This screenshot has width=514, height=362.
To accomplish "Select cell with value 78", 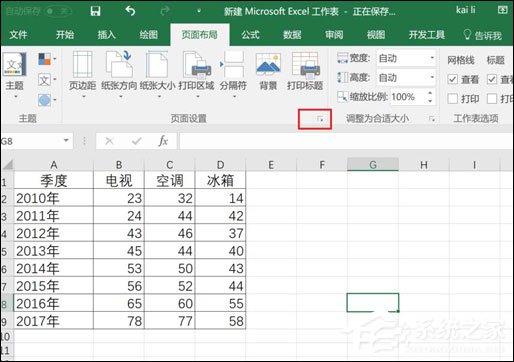I will point(119,321).
